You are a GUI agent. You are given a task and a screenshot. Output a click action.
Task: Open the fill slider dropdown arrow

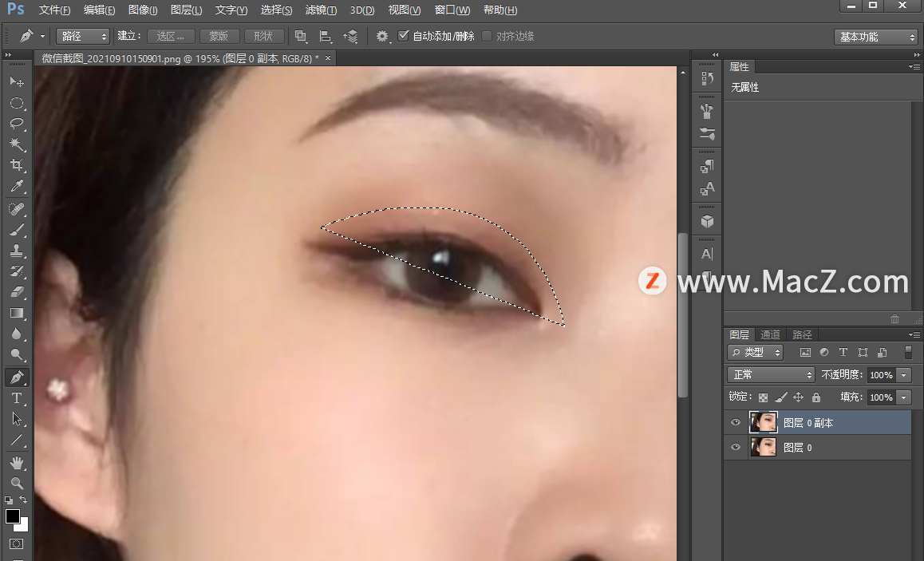pyautogui.click(x=903, y=397)
